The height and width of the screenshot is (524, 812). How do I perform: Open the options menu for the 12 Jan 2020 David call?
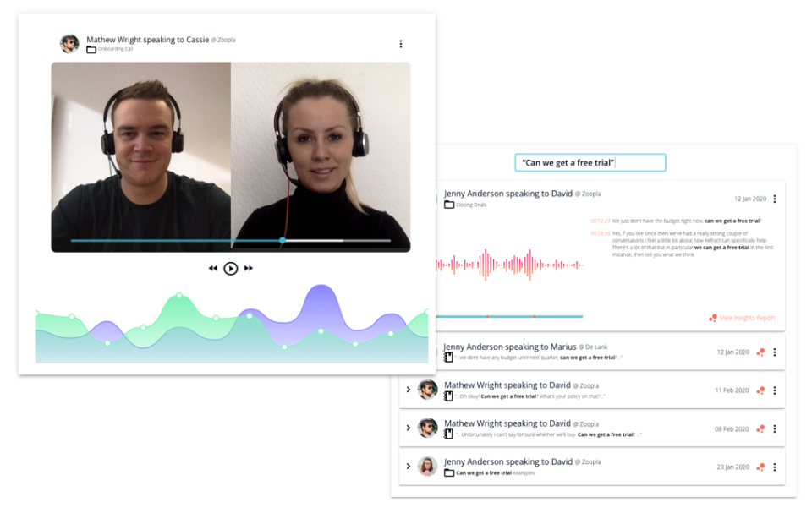(x=775, y=199)
